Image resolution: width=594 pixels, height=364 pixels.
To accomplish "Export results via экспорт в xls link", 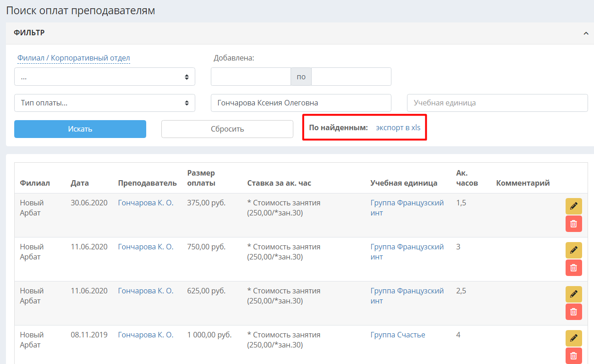I will click(x=398, y=127).
